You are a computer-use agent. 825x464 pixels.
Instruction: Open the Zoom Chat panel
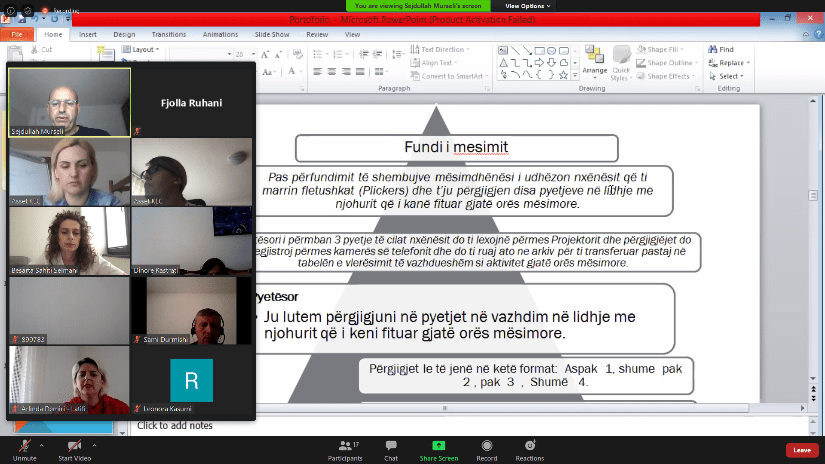(x=391, y=446)
